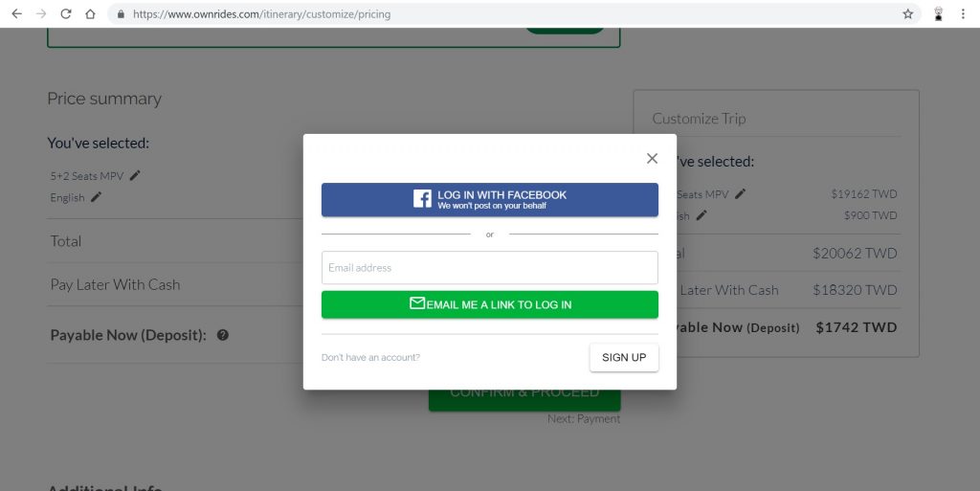This screenshot has width=980, height=491.
Task: Log in with Facebook button
Action: pos(489,200)
